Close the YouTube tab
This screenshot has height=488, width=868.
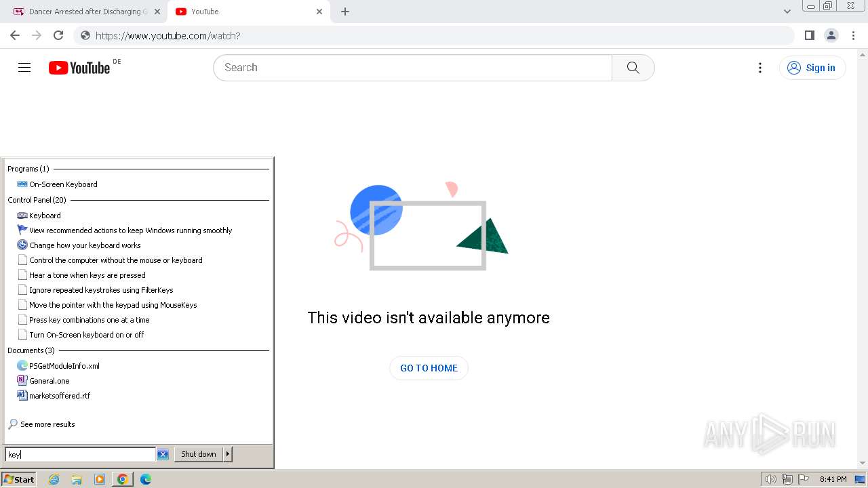click(319, 12)
